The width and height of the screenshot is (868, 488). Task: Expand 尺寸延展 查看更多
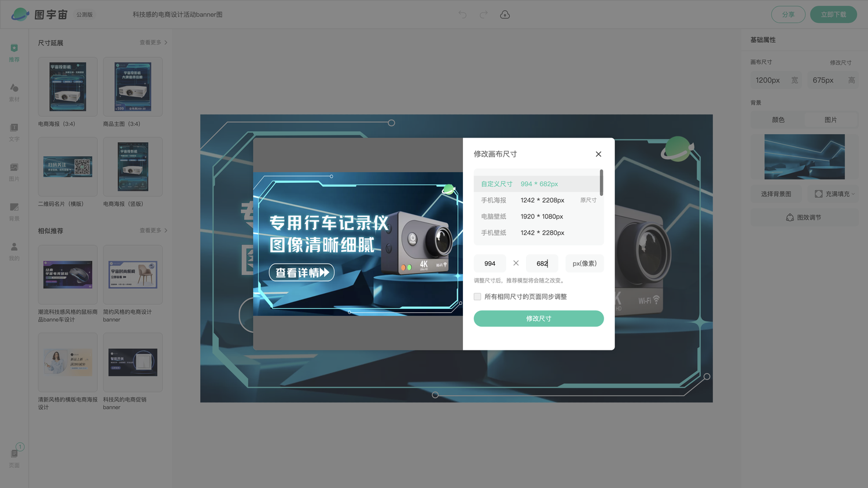click(153, 42)
